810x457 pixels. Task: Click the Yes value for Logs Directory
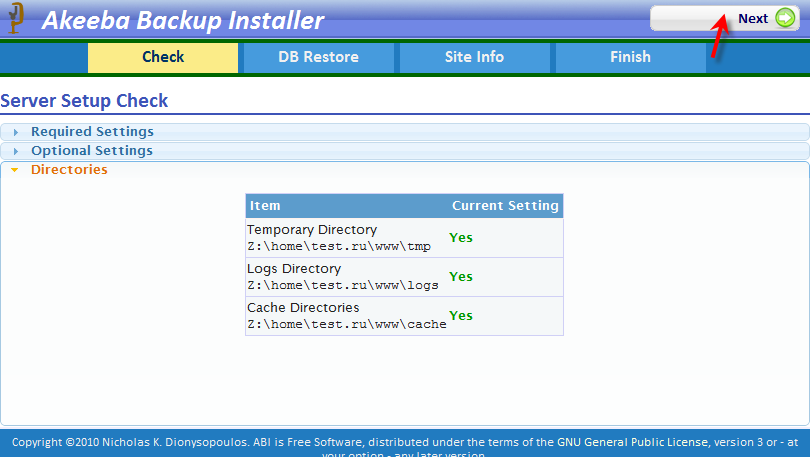coord(461,277)
